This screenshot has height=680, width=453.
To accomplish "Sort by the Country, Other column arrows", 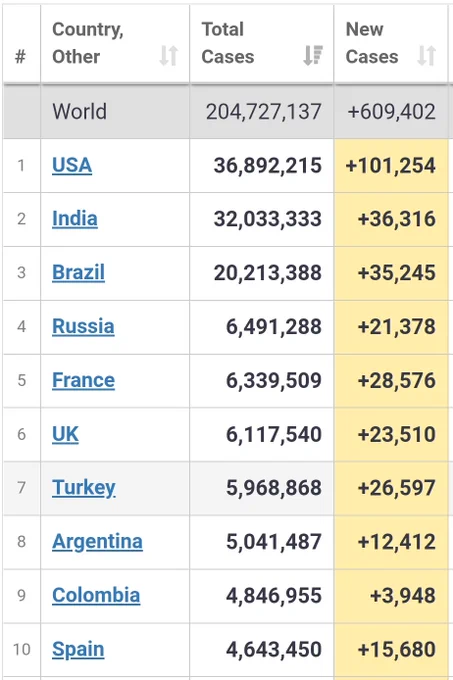I will pyautogui.click(x=169, y=56).
